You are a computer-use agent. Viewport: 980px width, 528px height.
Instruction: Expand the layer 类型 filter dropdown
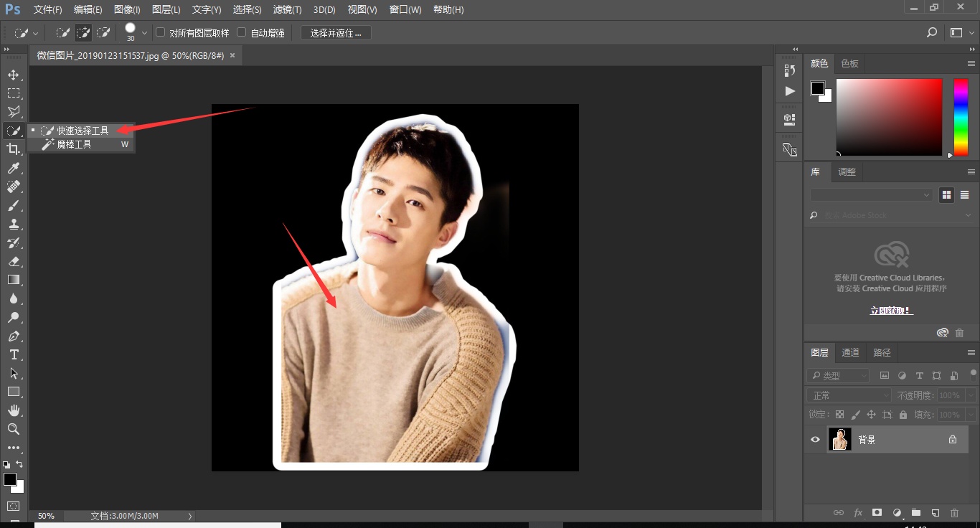838,375
